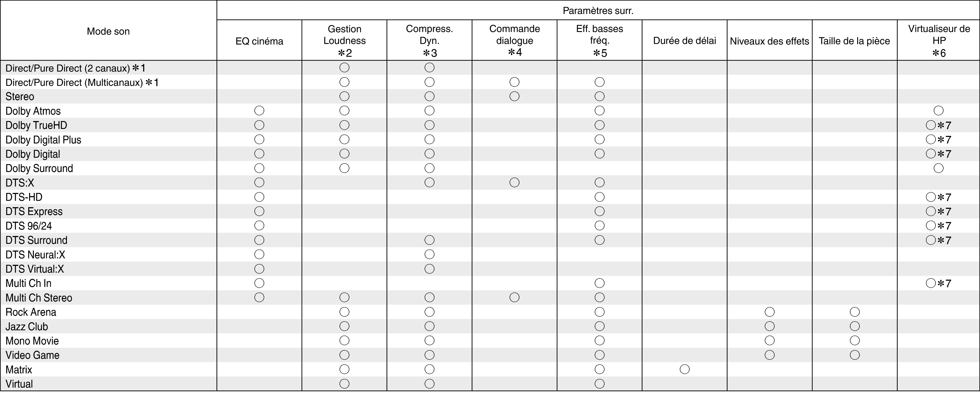This screenshot has height=394, width=980.
Task: Click the EQ cinéma circle for DTS Virtual:X
Action: pyautogui.click(x=259, y=269)
